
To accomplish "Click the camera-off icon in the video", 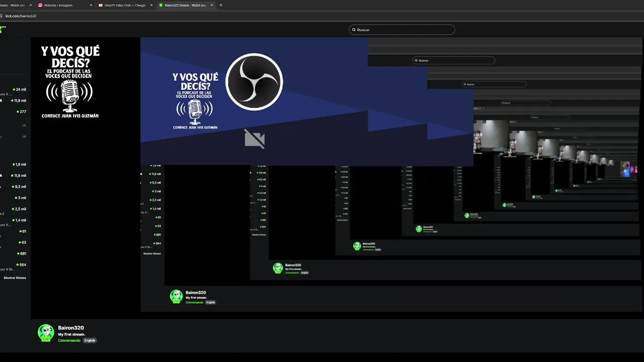I will 255,139.
